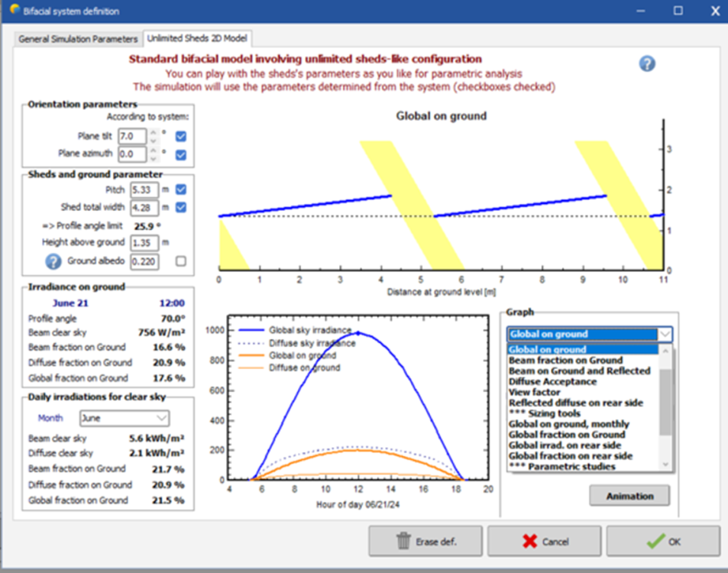Click the Animation button
The width and height of the screenshot is (728, 573).
[x=629, y=496]
